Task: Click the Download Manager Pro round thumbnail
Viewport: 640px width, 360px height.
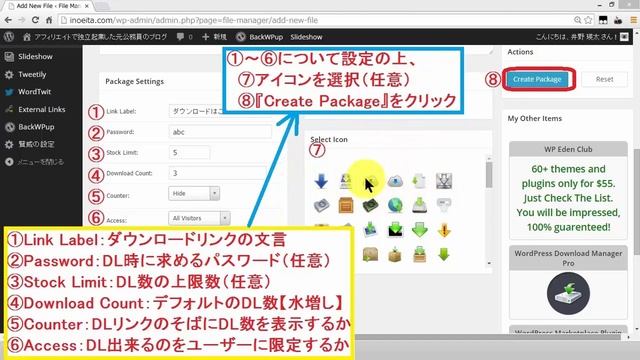Action: pos(568,293)
